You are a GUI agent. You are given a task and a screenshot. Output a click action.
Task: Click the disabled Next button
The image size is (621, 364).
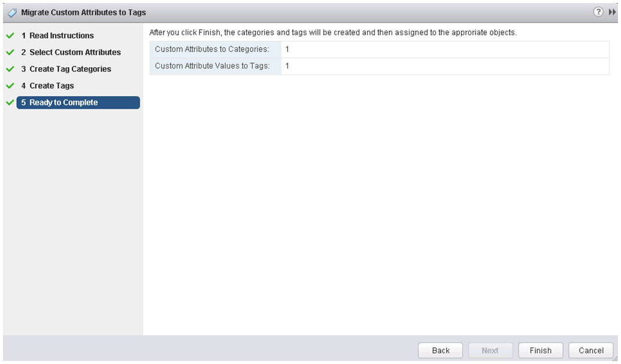click(490, 351)
